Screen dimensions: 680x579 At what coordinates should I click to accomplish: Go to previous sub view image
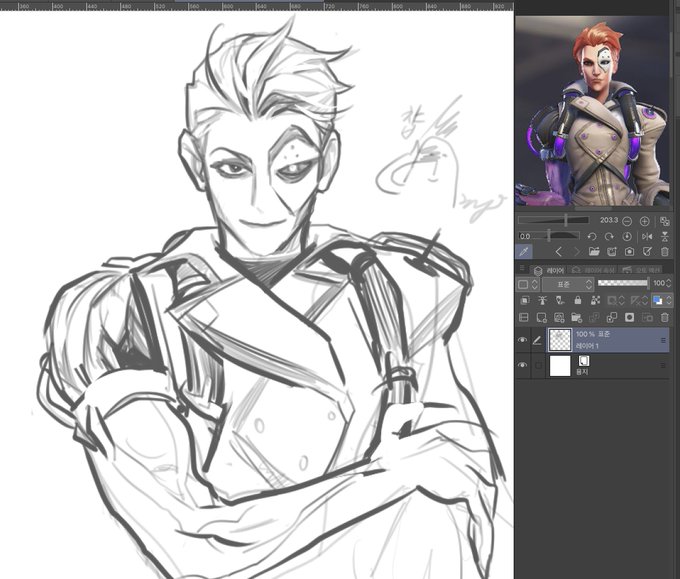pos(559,251)
